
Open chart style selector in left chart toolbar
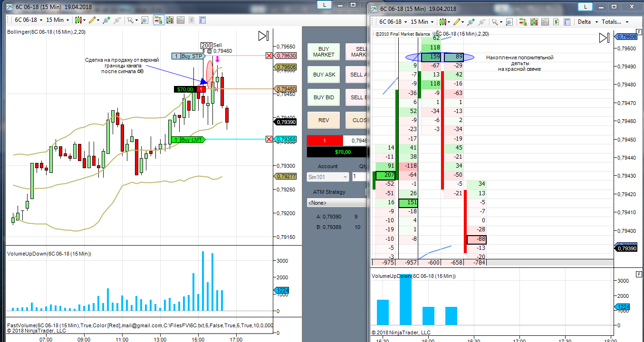pyautogui.click(x=80, y=20)
